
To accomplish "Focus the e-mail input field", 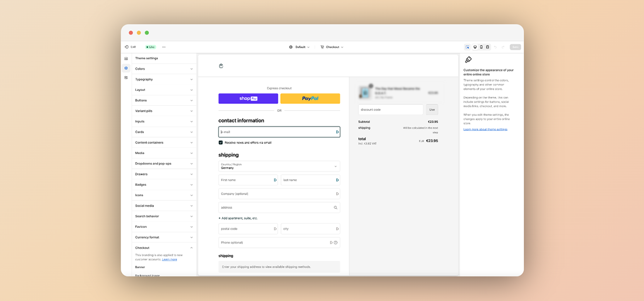I will pos(279,132).
